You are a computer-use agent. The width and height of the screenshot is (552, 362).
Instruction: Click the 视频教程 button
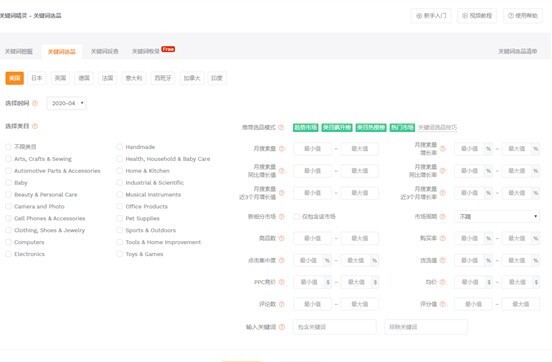click(477, 16)
